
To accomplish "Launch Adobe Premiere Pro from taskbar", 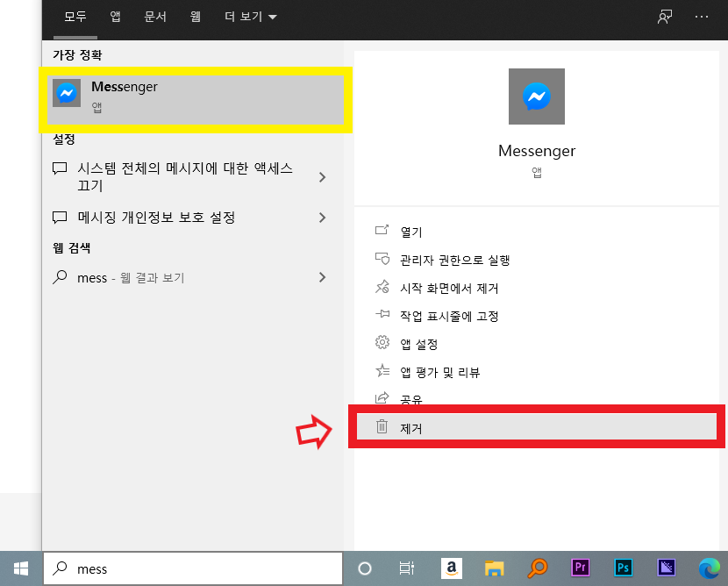I will coord(581,568).
